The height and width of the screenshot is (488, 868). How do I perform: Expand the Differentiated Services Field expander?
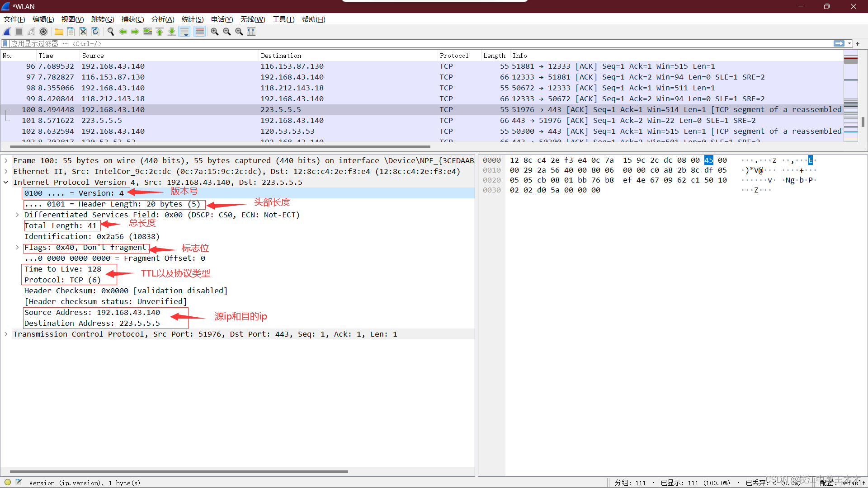click(x=17, y=215)
